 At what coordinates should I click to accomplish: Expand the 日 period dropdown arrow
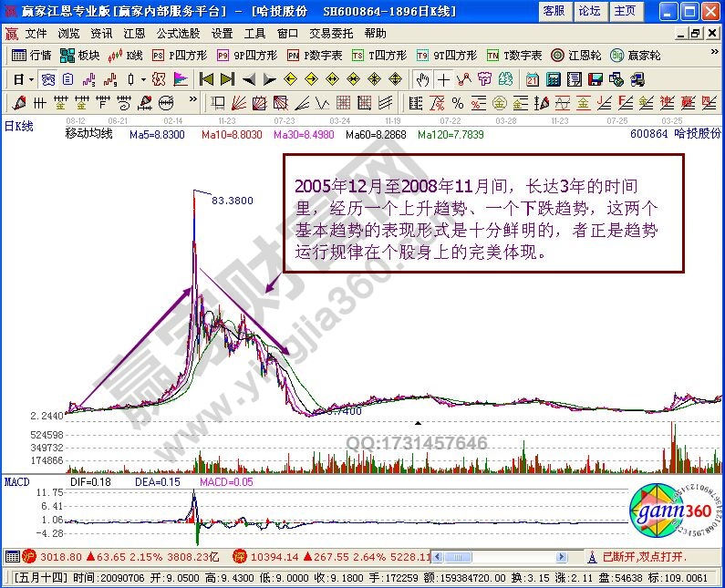pos(31,79)
